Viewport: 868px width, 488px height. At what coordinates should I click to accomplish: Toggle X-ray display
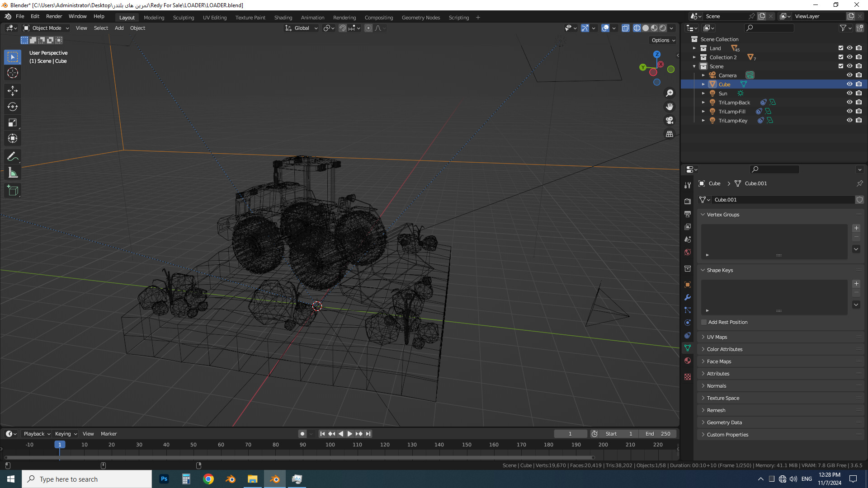(x=626, y=28)
